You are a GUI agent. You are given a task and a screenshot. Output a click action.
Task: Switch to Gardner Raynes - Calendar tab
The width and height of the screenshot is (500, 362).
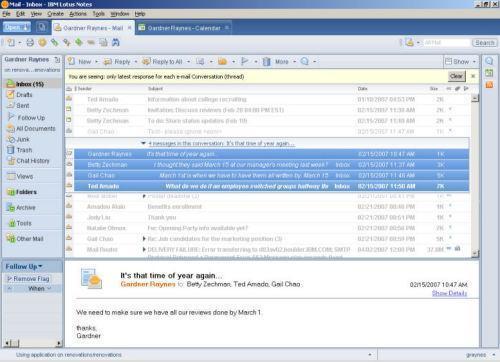[184, 28]
